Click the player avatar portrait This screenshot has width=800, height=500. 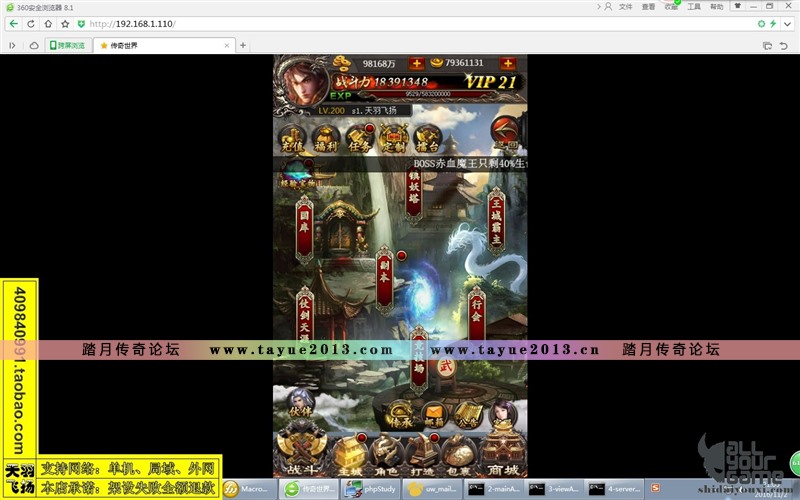304,83
